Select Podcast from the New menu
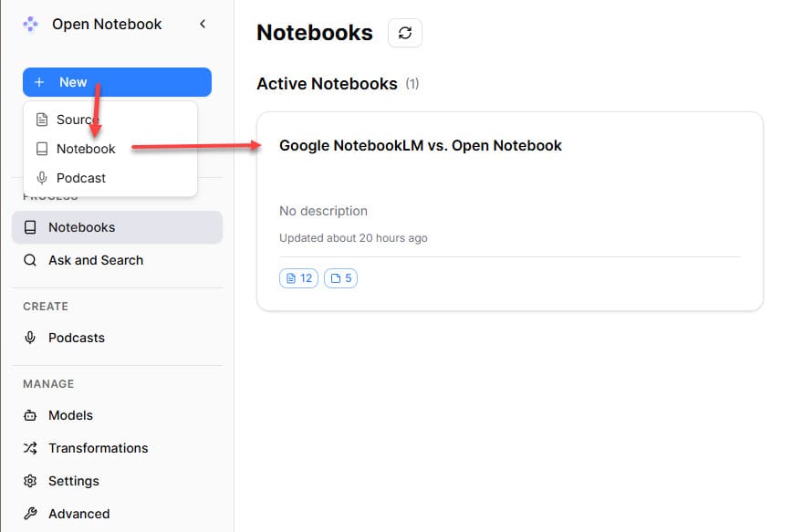Image resolution: width=792 pixels, height=532 pixels. [x=81, y=178]
